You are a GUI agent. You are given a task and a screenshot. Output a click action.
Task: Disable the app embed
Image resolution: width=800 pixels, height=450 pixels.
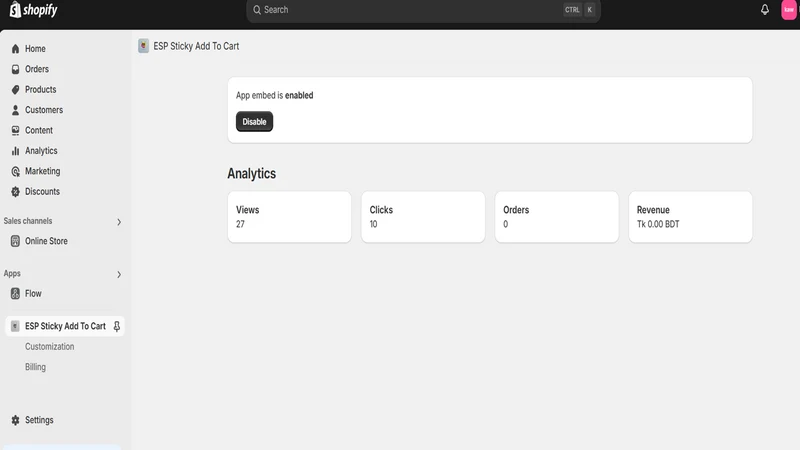[x=254, y=121]
